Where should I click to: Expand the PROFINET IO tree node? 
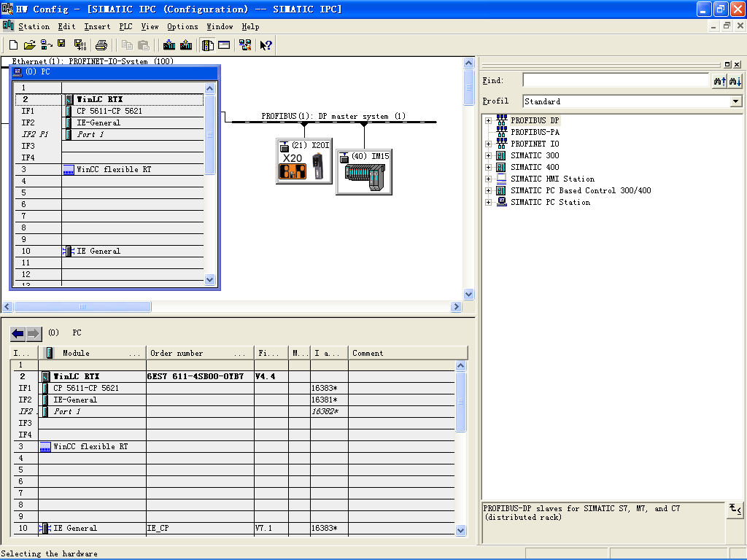coord(488,144)
